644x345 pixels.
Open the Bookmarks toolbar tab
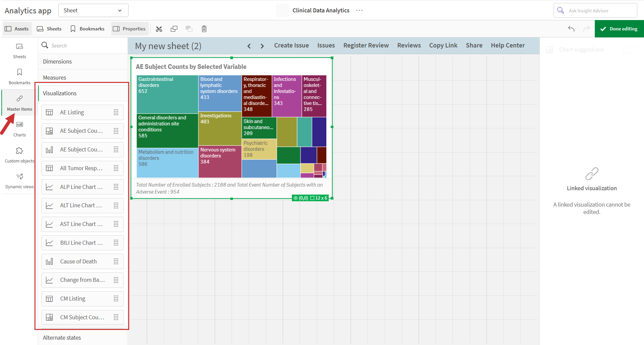pyautogui.click(x=87, y=29)
